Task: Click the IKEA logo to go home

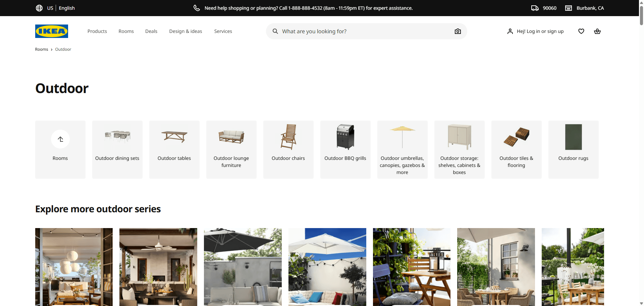Action: [51, 31]
